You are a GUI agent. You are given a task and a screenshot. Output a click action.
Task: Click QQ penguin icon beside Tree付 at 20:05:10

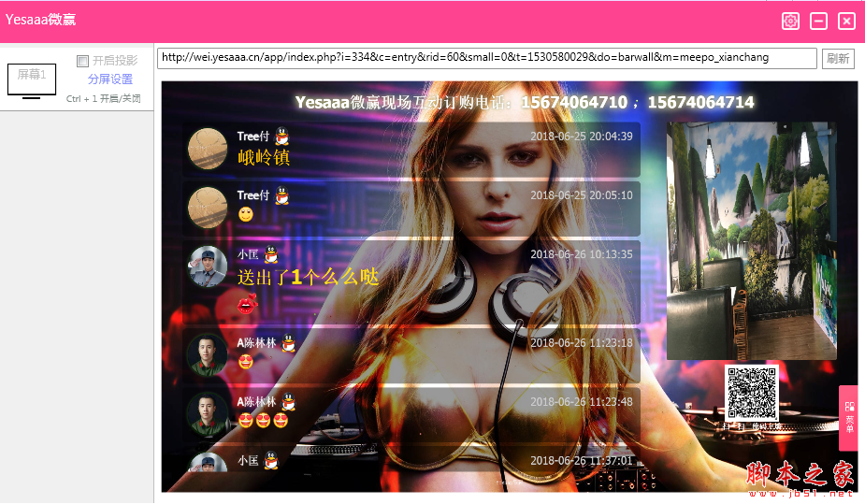(281, 195)
